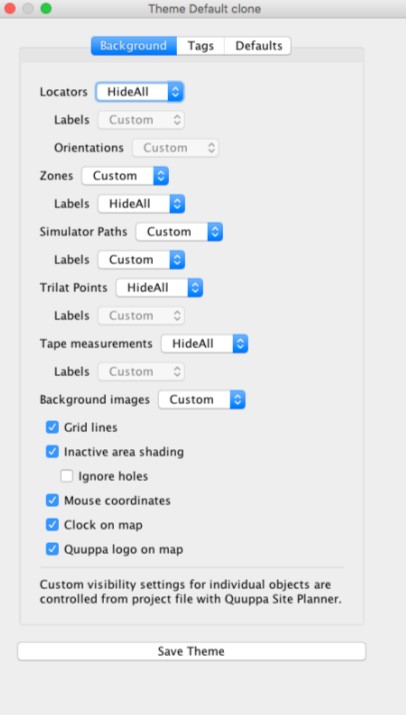The height and width of the screenshot is (715, 406).
Task: Open the Locators visibility dropdown
Action: coord(140,92)
